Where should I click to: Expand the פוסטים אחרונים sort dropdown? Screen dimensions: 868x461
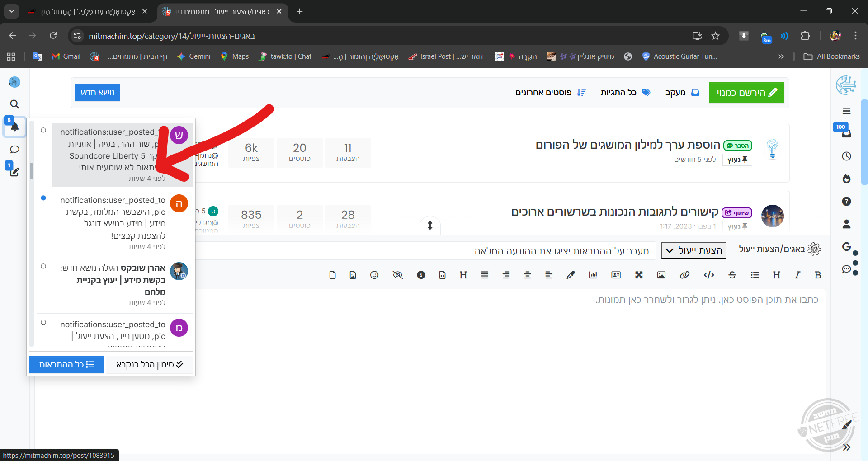550,93
